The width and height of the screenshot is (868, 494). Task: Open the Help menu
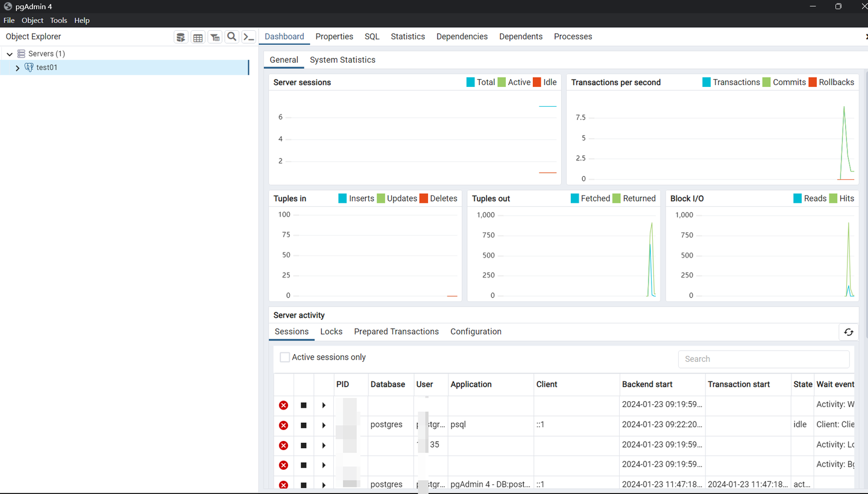coord(82,21)
